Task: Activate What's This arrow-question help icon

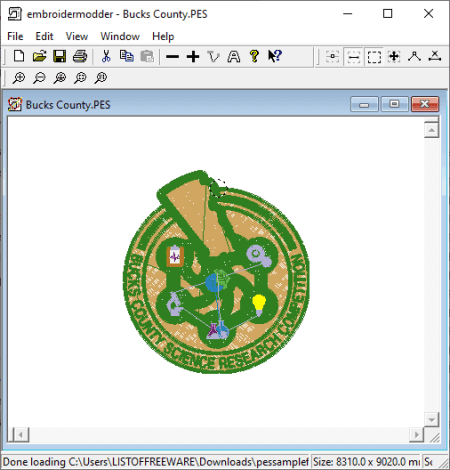Action: click(x=275, y=56)
